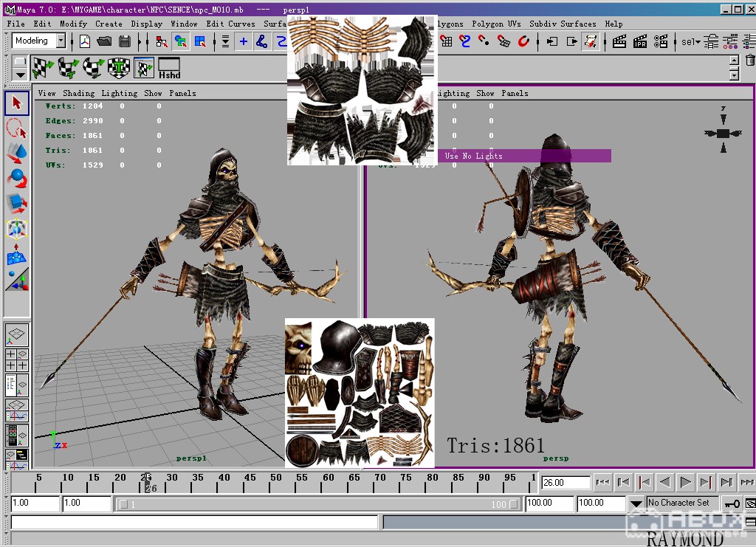
Task: Open the shelf tab menu arrow
Action: point(20,75)
